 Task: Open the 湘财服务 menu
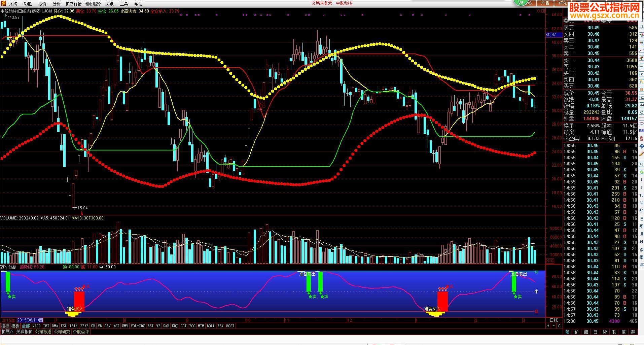tap(93, 4)
